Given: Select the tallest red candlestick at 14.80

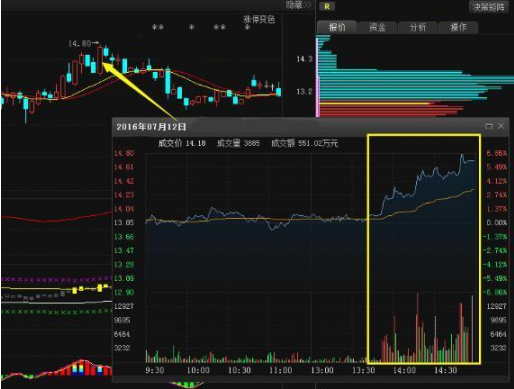Looking at the screenshot, I should (x=100, y=60).
